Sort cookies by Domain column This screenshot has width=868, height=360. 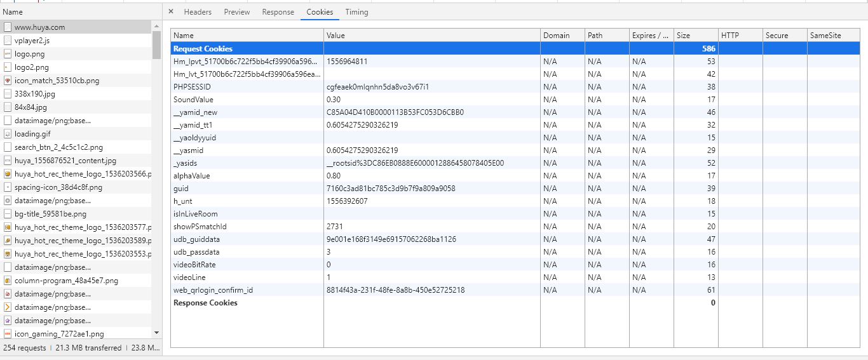562,36
